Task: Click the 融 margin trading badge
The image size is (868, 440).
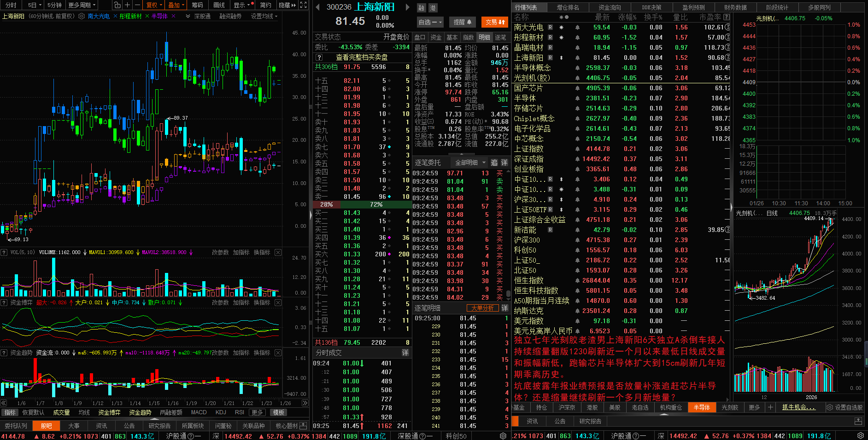Action: tap(422, 8)
